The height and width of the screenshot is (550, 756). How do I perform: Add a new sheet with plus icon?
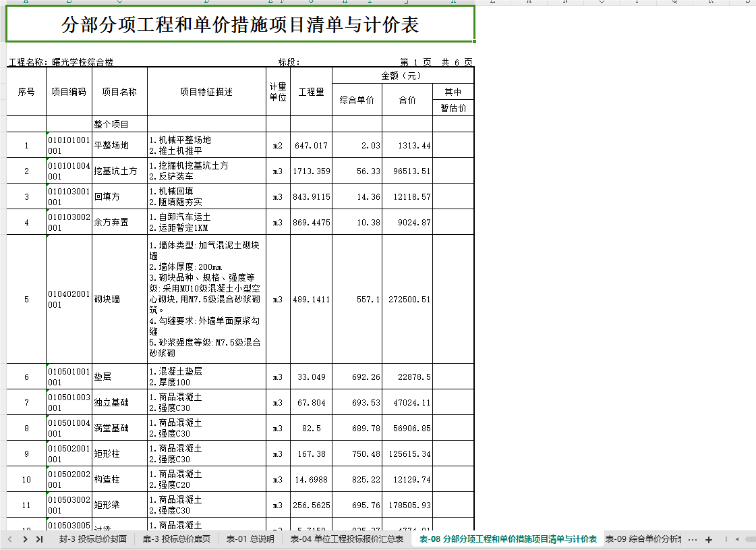pyautogui.click(x=709, y=540)
